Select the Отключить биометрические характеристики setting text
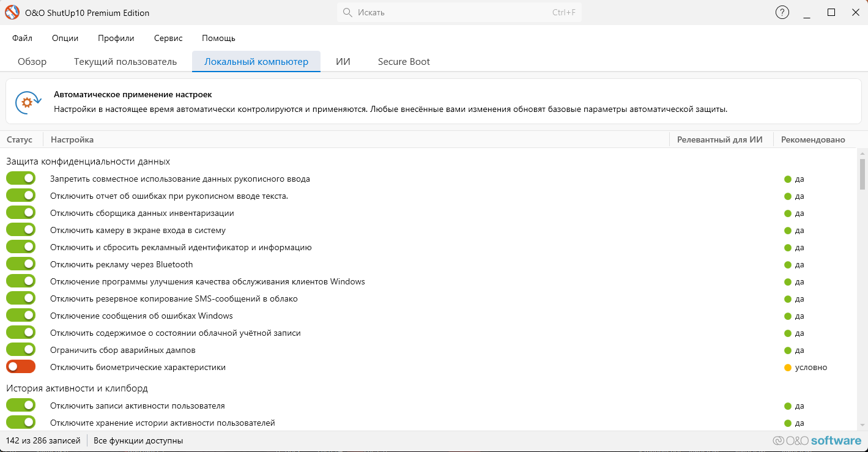The height and width of the screenshot is (452, 868). [138, 367]
